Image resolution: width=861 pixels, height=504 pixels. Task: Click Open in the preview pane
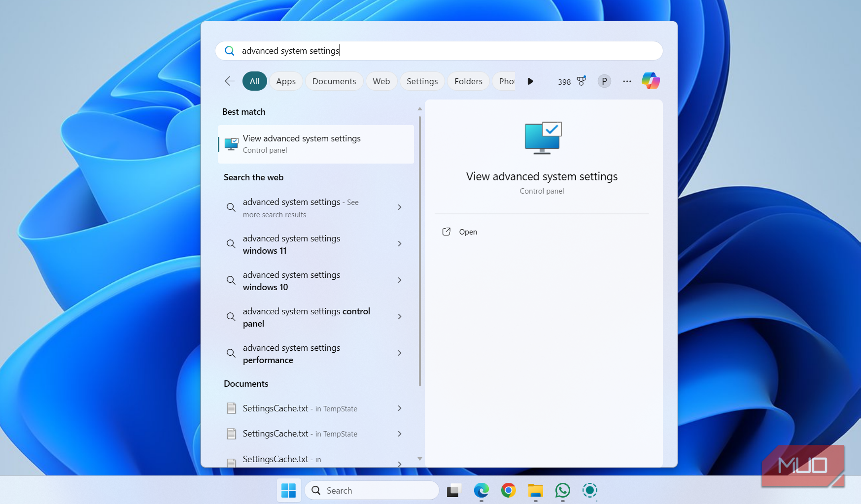(468, 232)
